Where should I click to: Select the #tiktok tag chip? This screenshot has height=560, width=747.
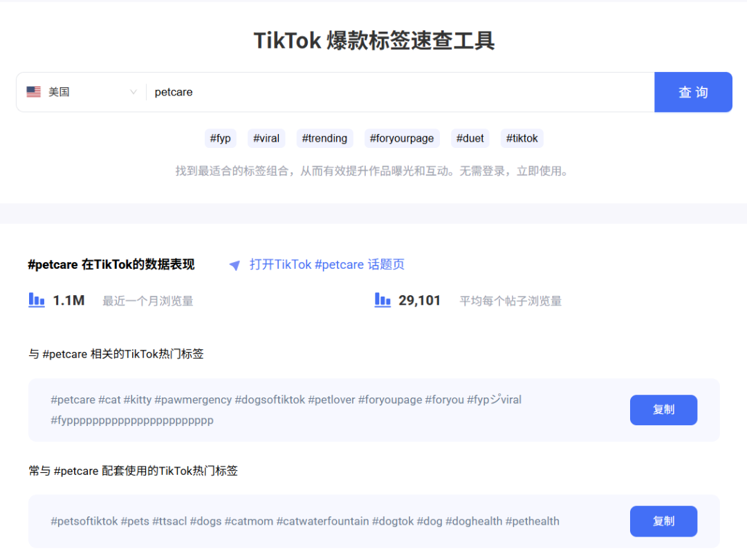[522, 138]
